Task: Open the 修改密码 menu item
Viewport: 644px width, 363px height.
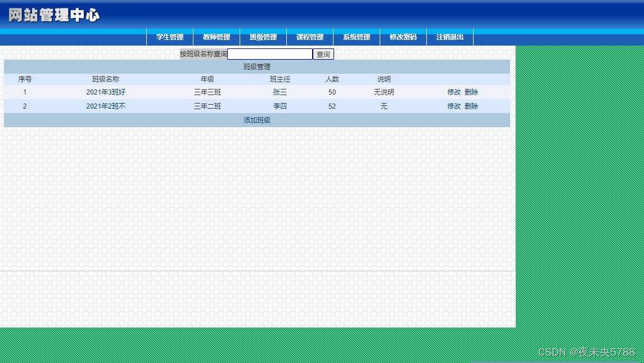Action: click(403, 37)
